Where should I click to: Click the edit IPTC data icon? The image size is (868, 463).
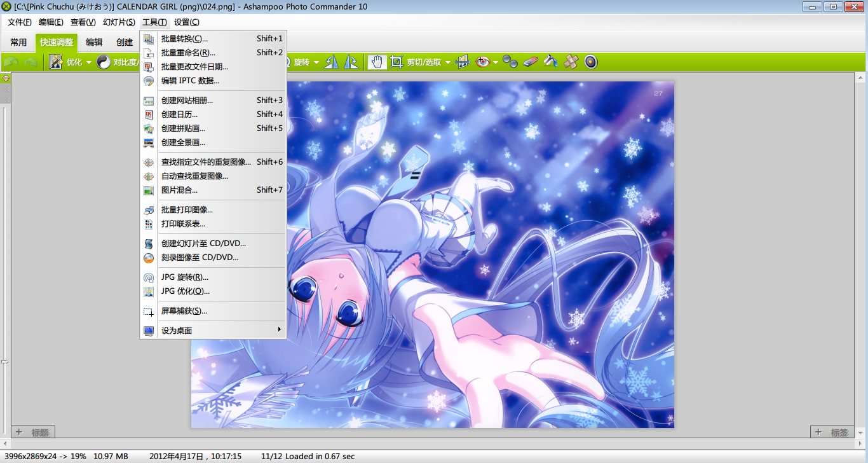coord(149,81)
